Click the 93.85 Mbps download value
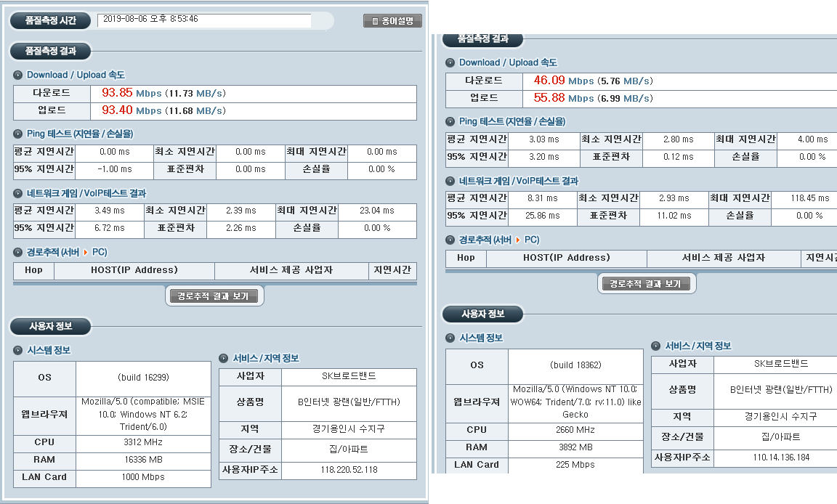 pos(117,93)
